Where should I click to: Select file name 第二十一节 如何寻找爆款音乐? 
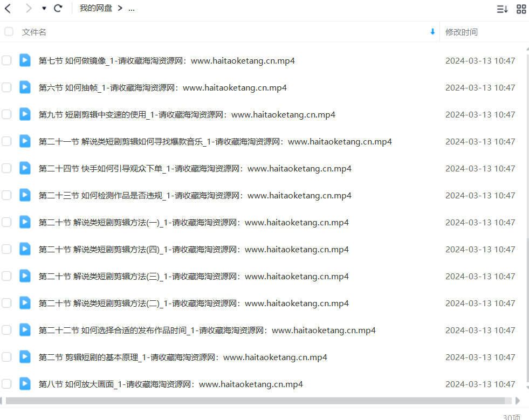click(x=215, y=142)
